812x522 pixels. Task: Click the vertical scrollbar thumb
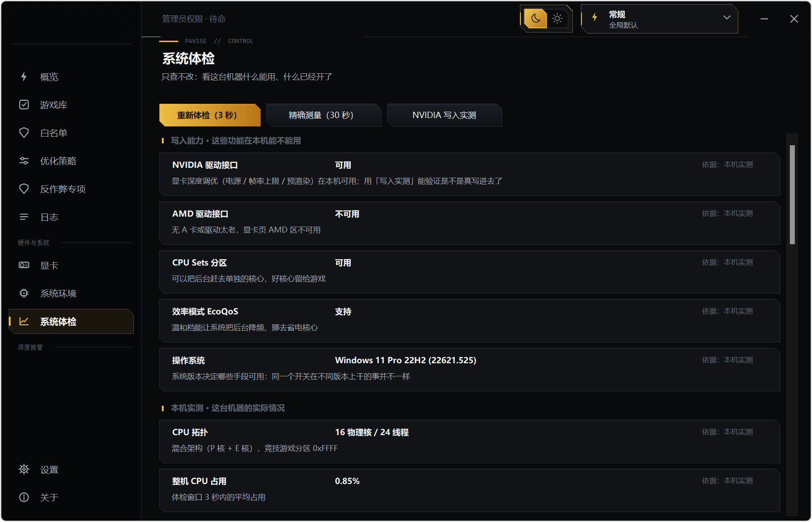pos(792,195)
